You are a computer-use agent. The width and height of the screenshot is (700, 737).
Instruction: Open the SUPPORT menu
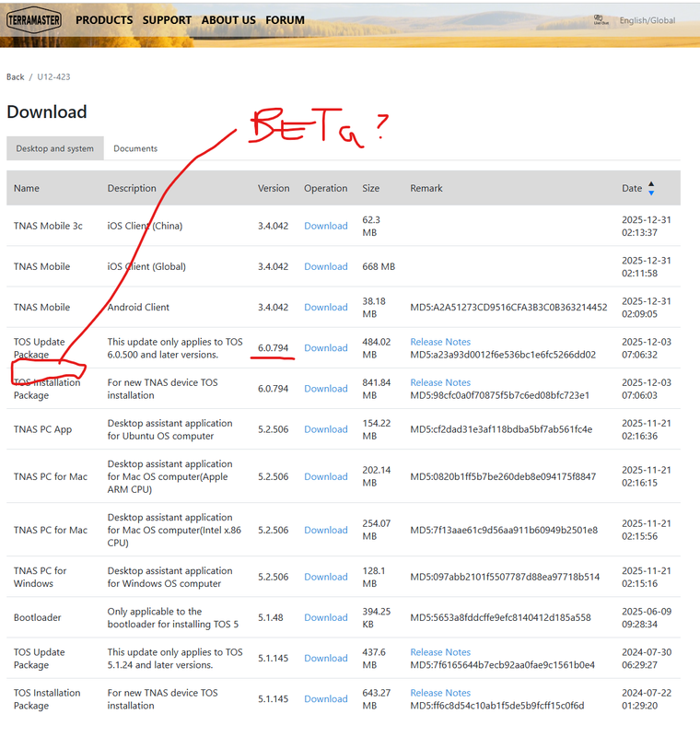tap(167, 20)
